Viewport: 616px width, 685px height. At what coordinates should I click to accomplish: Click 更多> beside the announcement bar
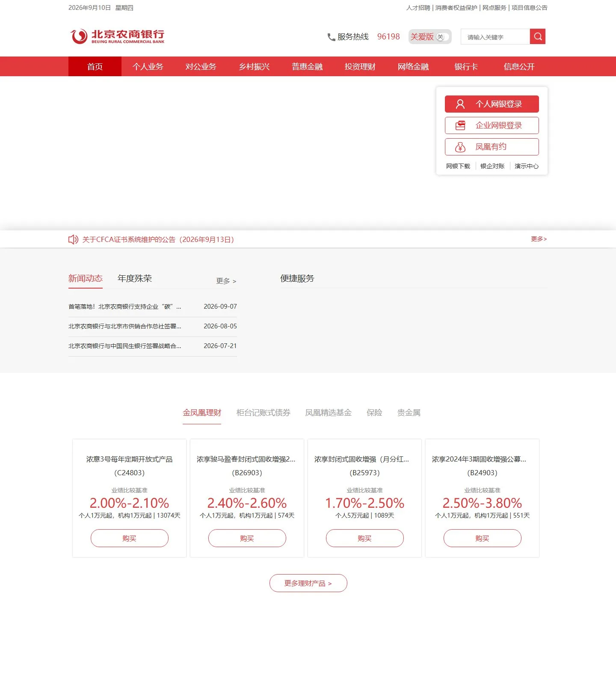[x=539, y=239]
